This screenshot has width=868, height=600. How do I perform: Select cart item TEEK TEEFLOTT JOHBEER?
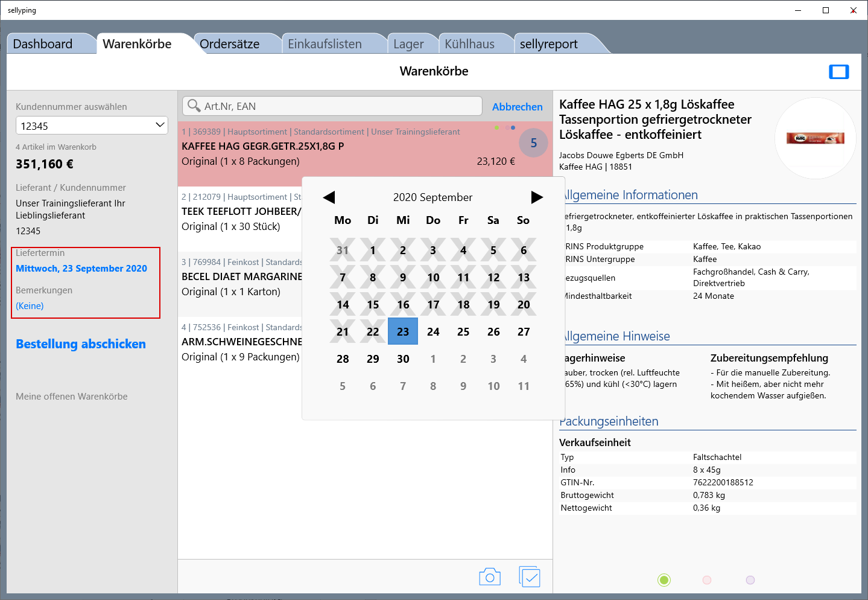(x=241, y=211)
